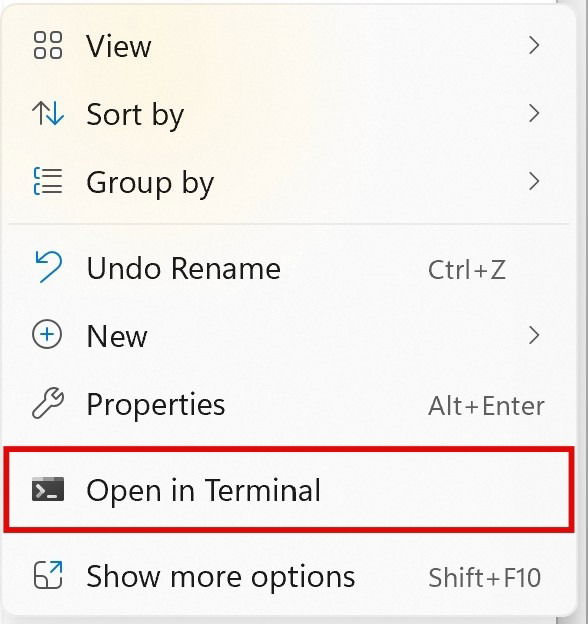Viewport: 588px width, 624px height.
Task: Open Properties from the context menu
Action: [x=289, y=404]
